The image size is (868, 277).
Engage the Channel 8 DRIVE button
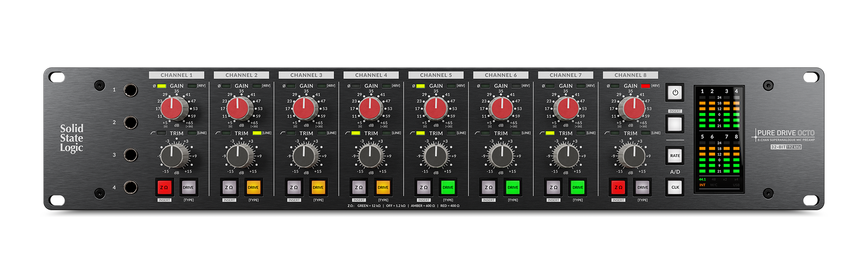pos(642,188)
